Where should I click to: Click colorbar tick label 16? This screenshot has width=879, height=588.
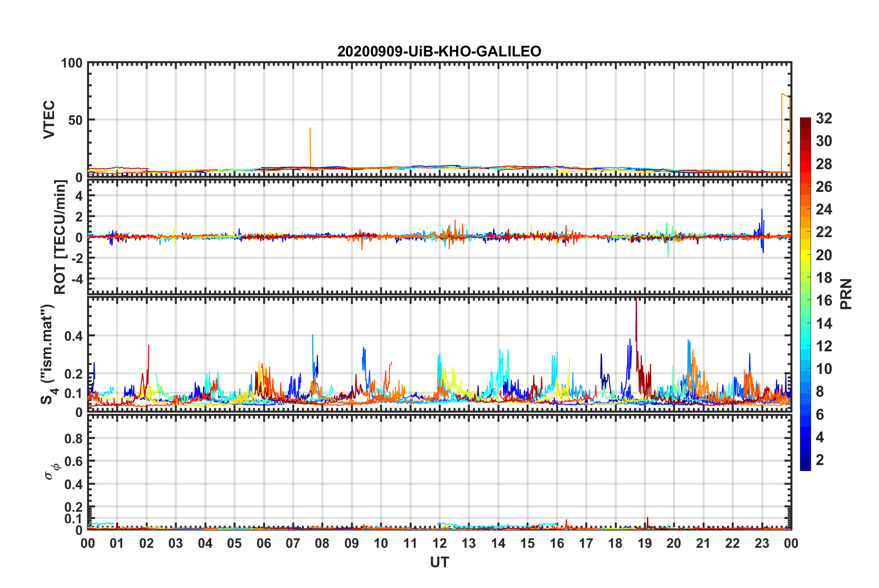(x=824, y=300)
